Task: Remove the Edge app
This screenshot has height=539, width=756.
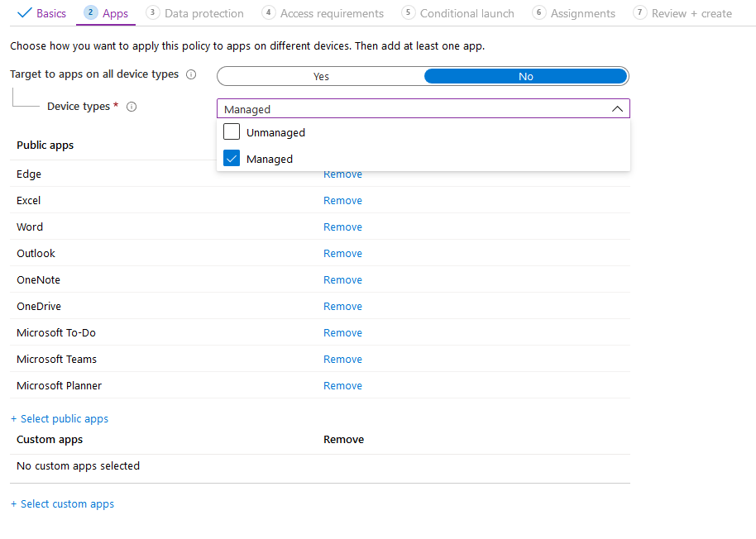Action: pyautogui.click(x=342, y=175)
